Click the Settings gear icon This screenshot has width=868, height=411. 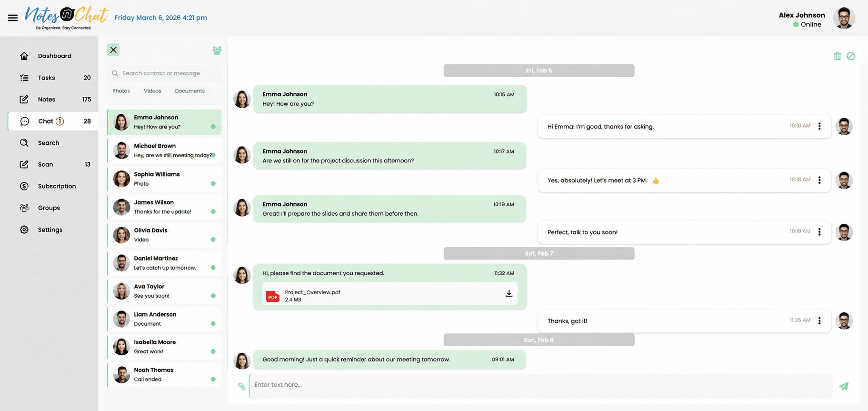pos(24,230)
